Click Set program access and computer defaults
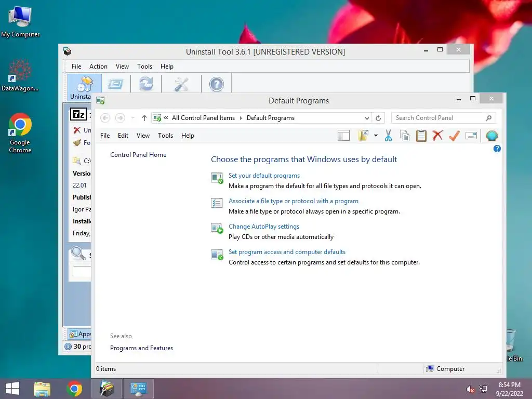 287,252
